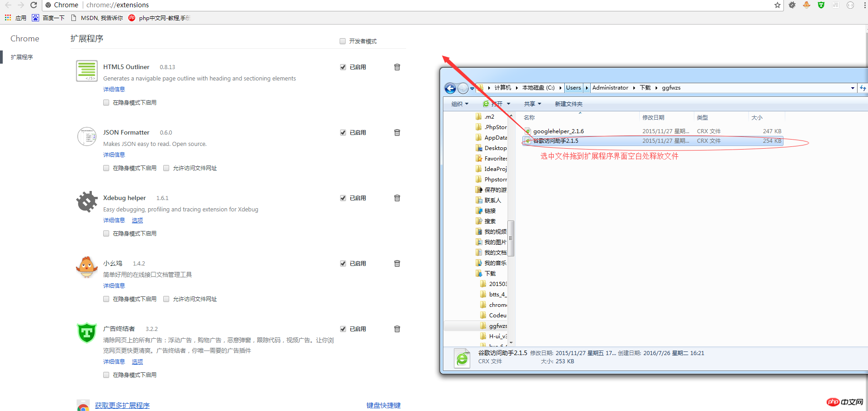Sort files by 大小 column header

(757, 118)
